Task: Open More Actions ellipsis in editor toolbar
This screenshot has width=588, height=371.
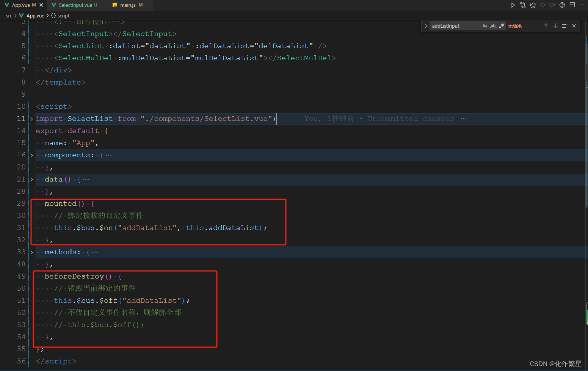Action: (582, 5)
